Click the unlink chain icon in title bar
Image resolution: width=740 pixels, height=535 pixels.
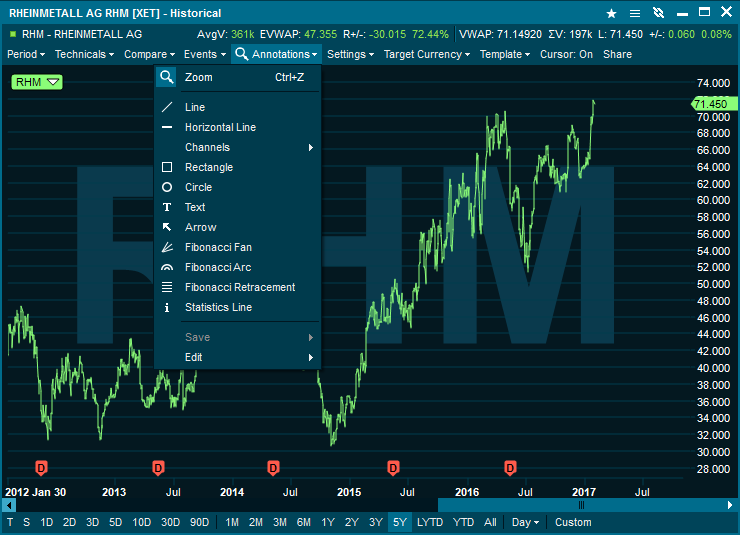point(658,13)
